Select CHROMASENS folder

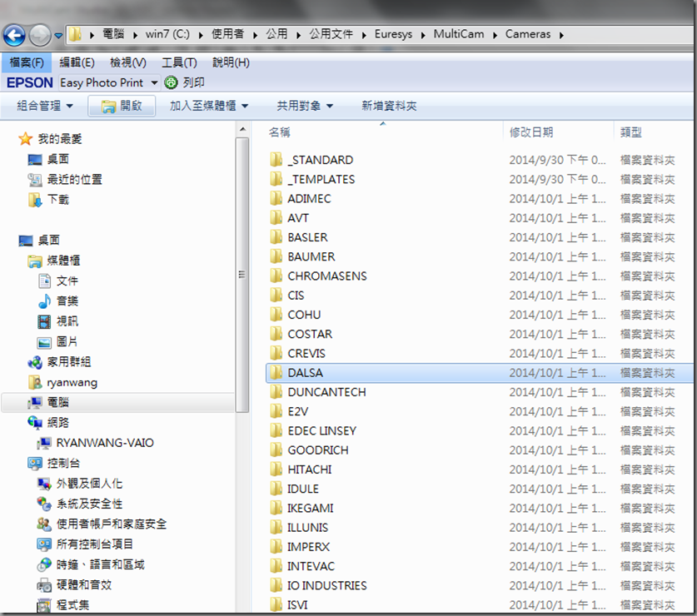327,276
